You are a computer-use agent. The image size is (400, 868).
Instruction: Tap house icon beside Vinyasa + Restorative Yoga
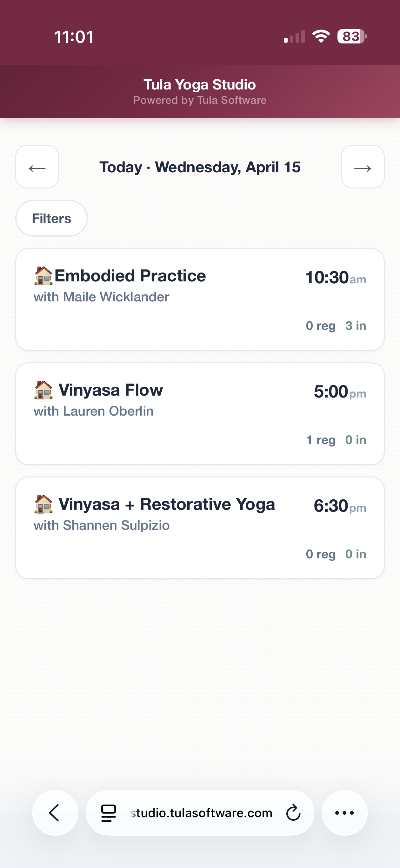pyautogui.click(x=43, y=504)
